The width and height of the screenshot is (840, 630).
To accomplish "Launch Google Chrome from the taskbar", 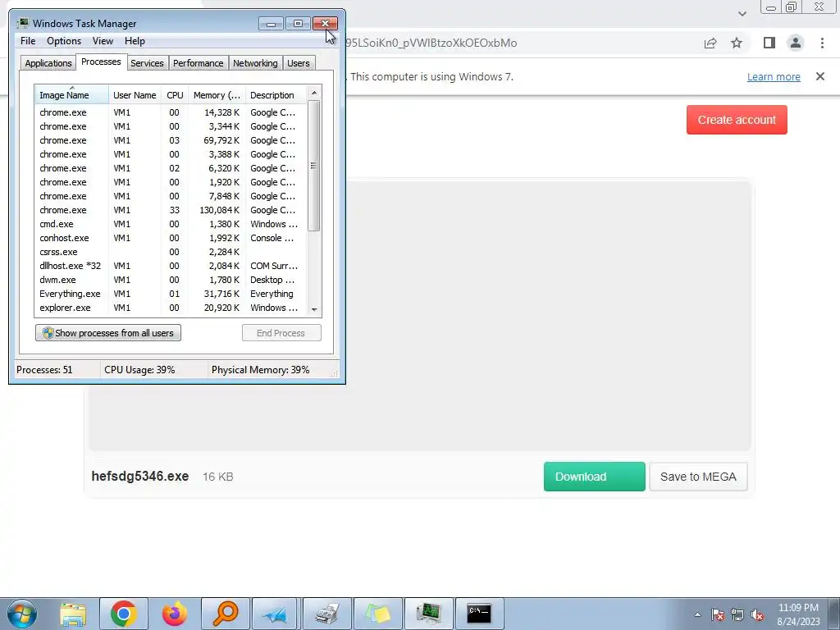I will (124, 614).
